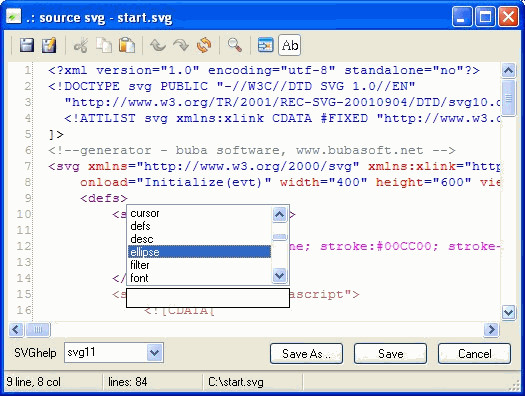Click the Redo arrow icon

(181, 45)
